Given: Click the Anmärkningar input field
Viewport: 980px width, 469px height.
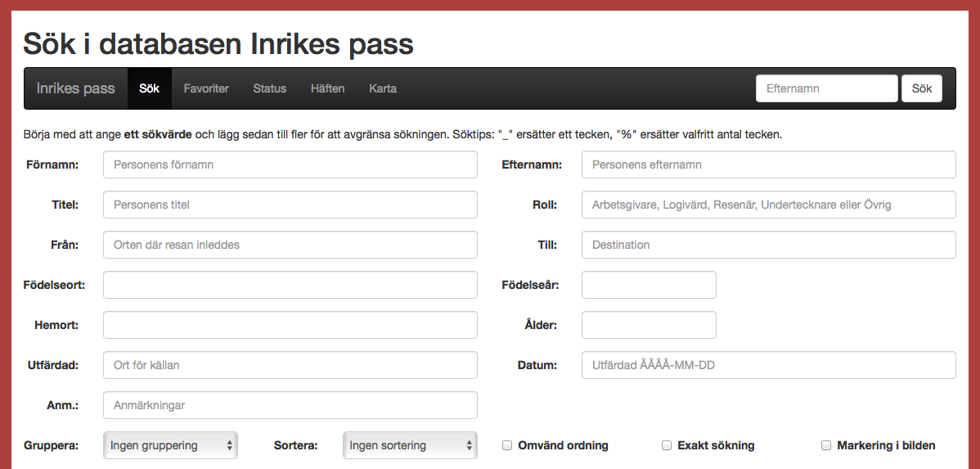Looking at the screenshot, I should point(290,404).
